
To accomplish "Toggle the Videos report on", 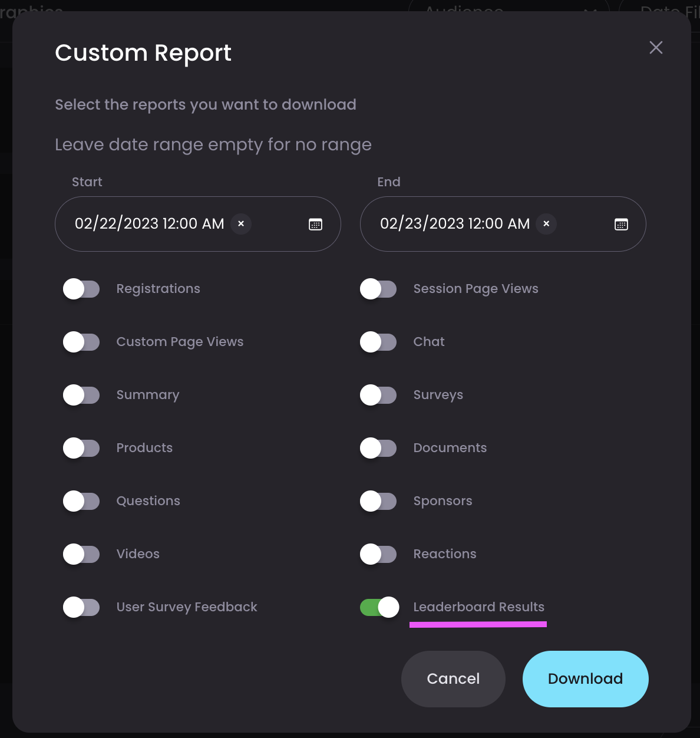I will pos(81,554).
